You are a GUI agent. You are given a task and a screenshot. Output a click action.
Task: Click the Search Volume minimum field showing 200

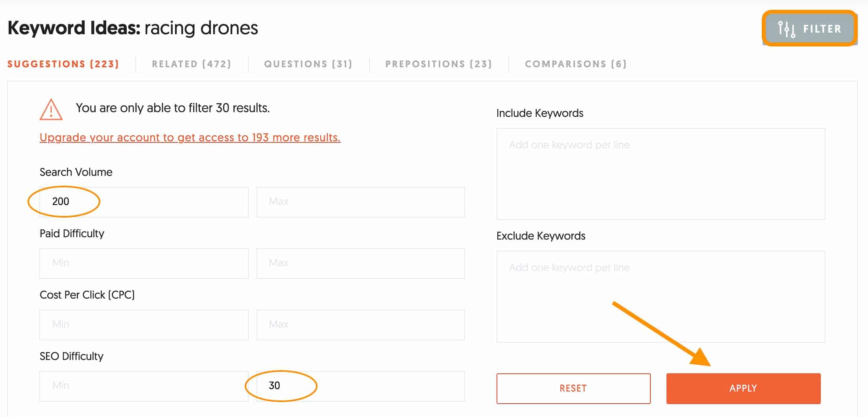click(x=144, y=202)
